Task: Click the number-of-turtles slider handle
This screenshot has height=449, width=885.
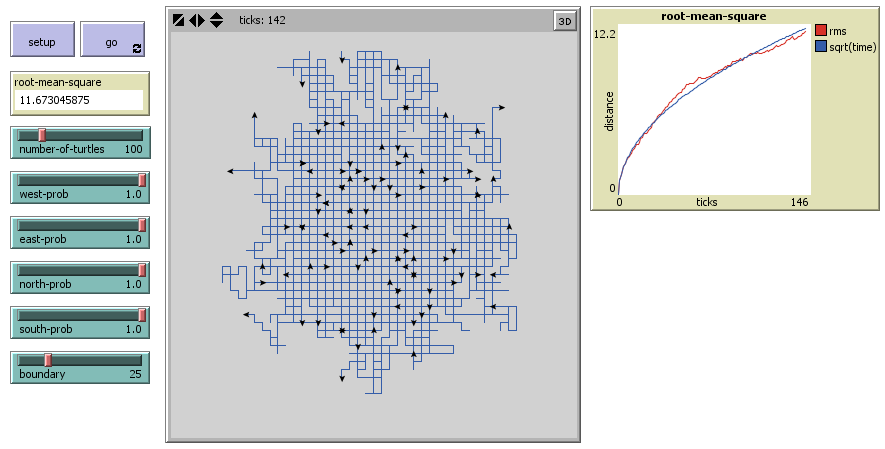Action: point(42,135)
